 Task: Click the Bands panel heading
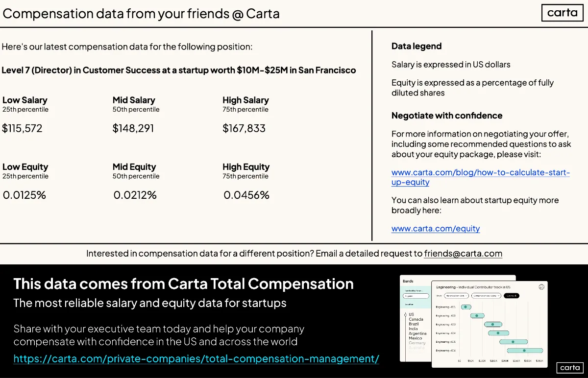408,281
